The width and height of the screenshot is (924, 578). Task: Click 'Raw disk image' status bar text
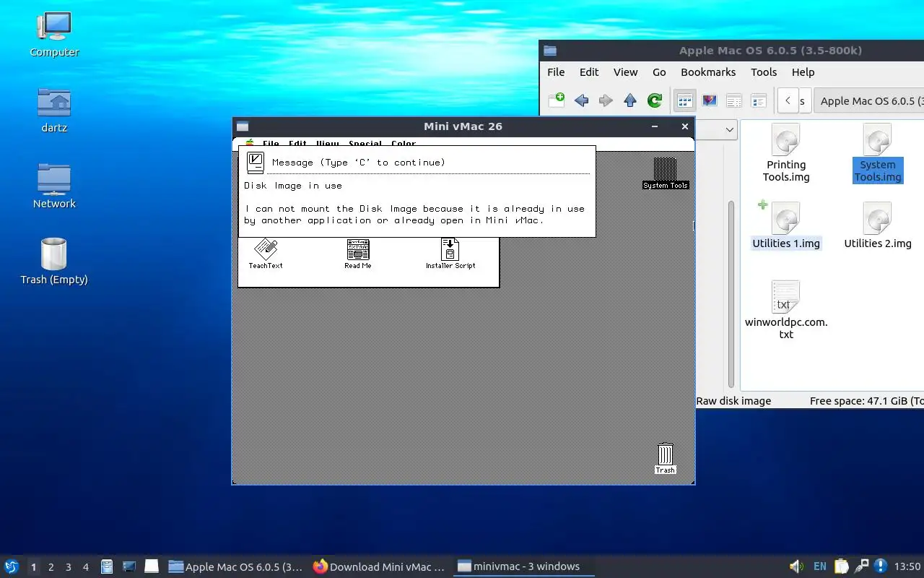pos(733,401)
